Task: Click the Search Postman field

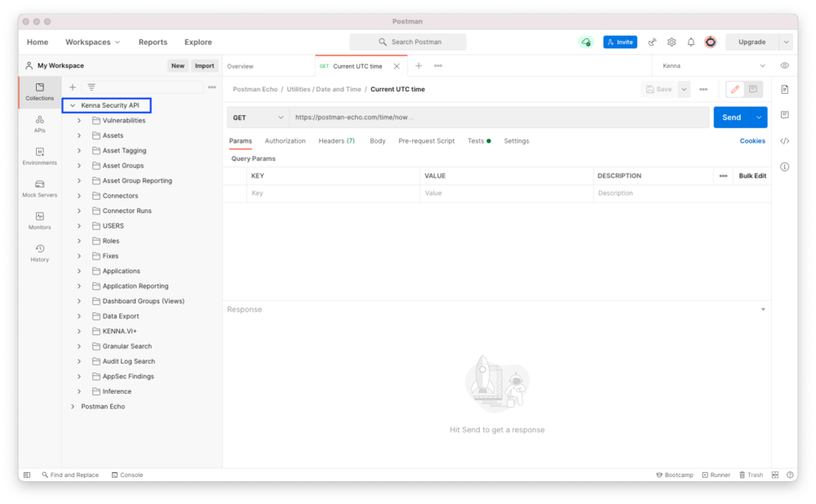Action: pos(408,42)
